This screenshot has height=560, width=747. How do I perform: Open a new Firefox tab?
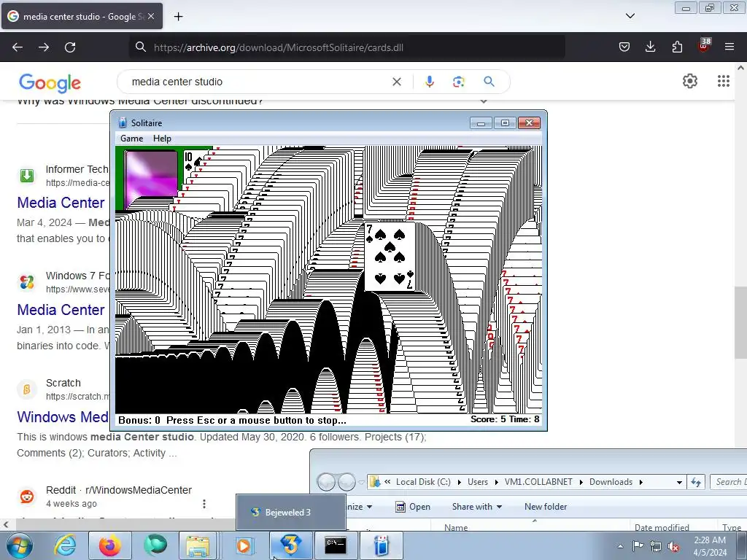click(178, 17)
